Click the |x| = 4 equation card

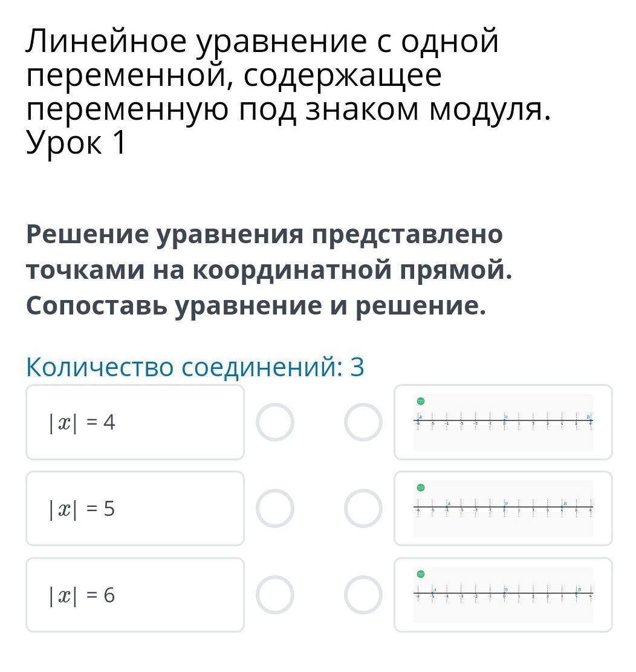(135, 422)
